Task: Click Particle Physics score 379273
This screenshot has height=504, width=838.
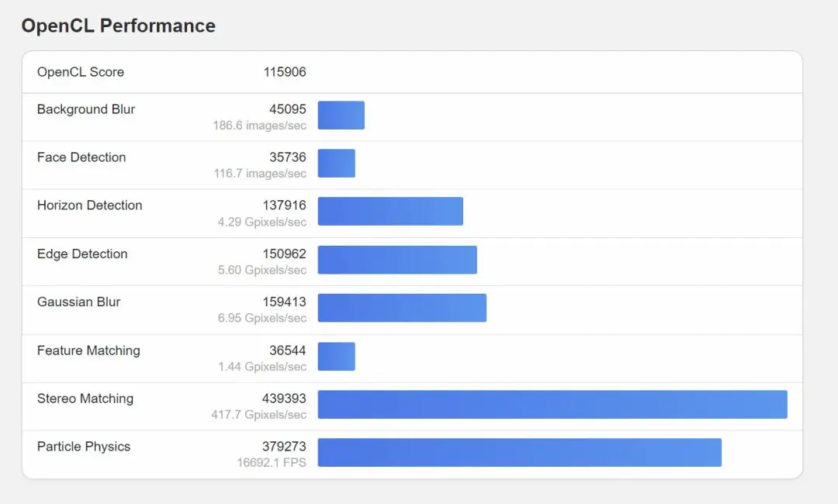Action: [284, 447]
